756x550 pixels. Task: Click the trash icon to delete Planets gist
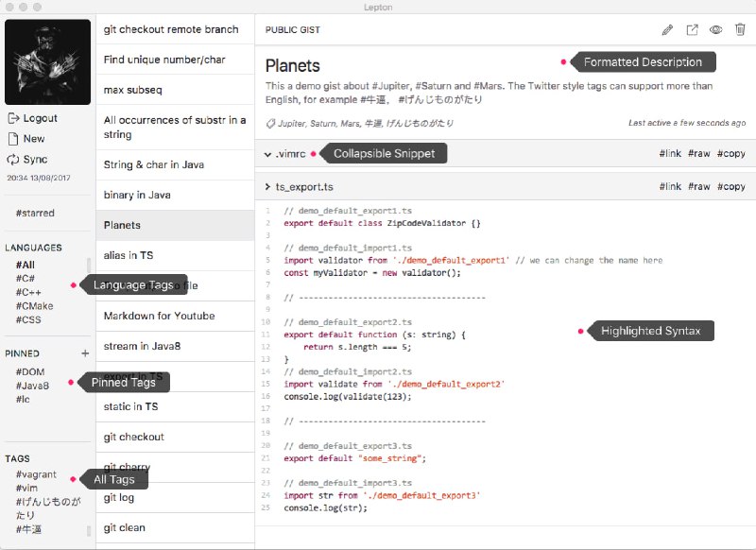[740, 29]
